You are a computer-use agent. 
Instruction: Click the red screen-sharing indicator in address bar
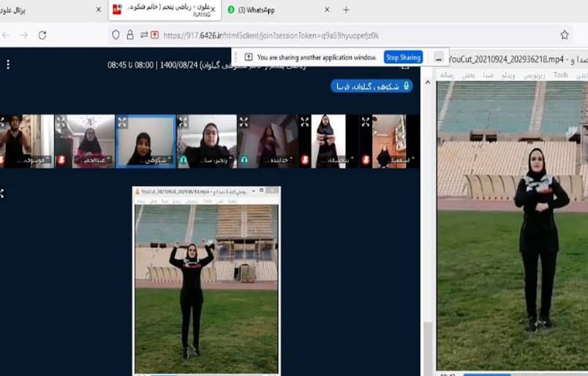click(155, 34)
